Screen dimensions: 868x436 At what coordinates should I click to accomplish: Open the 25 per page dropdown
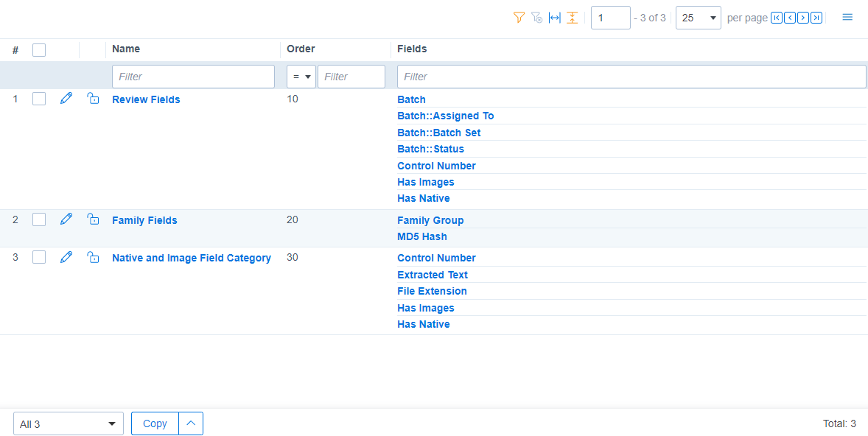pyautogui.click(x=698, y=18)
